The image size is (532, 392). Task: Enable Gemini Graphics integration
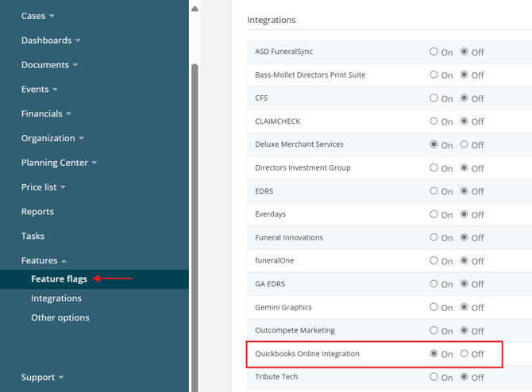[x=434, y=307]
